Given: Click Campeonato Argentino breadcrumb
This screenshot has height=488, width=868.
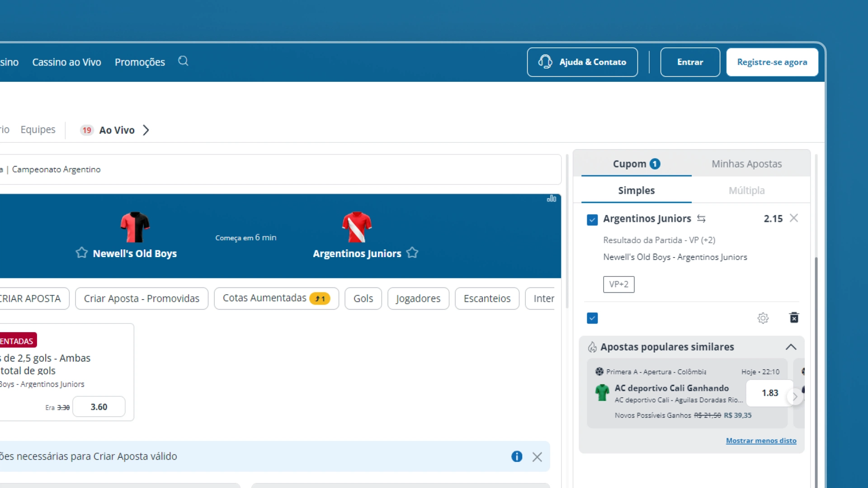Looking at the screenshot, I should click(56, 169).
